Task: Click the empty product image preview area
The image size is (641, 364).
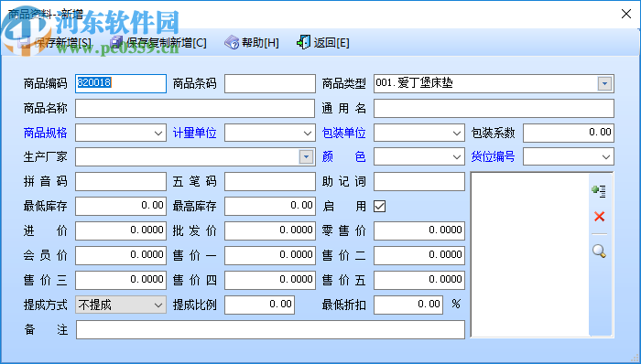Action: tap(530, 254)
